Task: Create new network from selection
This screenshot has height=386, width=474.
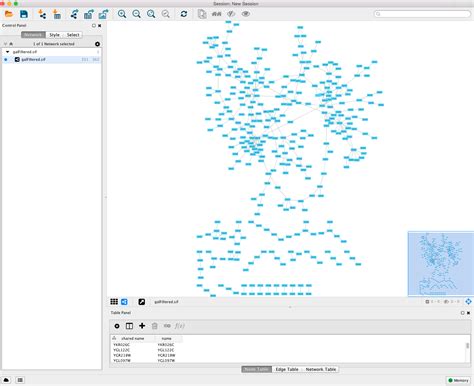Action: click(202, 14)
